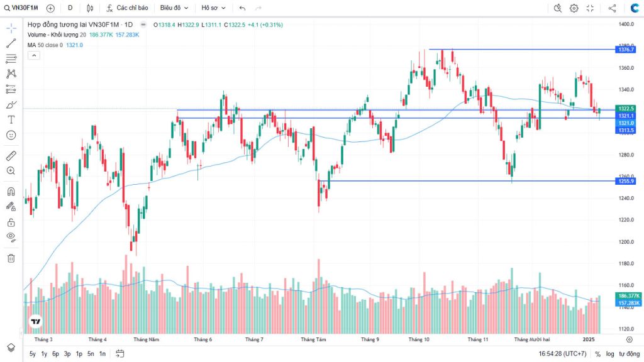
Task: Expand the Biểu đồ dropdown
Action: (174, 8)
